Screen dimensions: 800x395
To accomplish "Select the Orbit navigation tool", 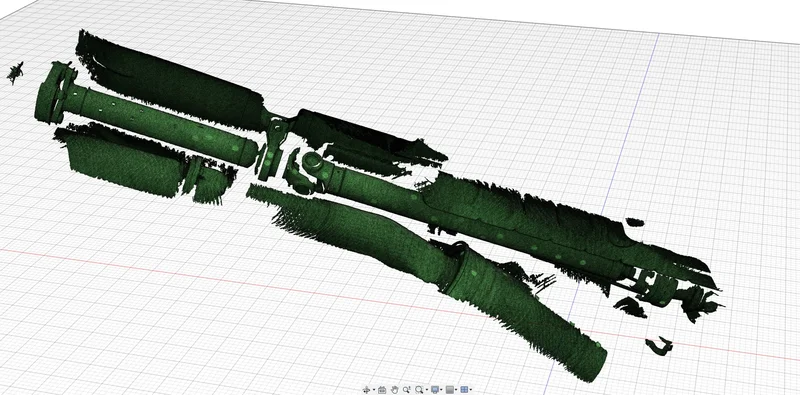I will 366,390.
